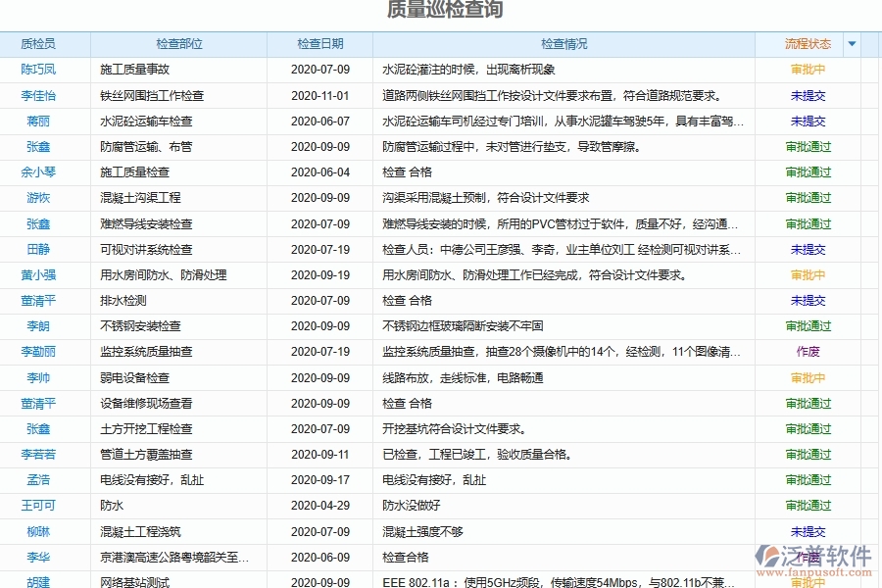Open the 未提交 status of 铁丝网围挡工作检查
Image resolution: width=882 pixels, height=588 pixels.
click(807, 95)
